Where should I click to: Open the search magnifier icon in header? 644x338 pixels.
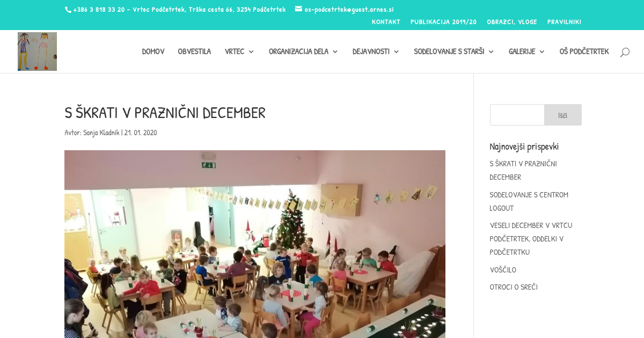point(625,52)
